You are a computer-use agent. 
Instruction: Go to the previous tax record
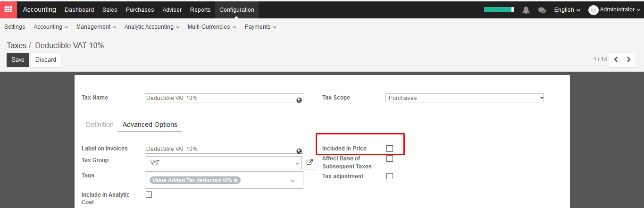click(616, 59)
